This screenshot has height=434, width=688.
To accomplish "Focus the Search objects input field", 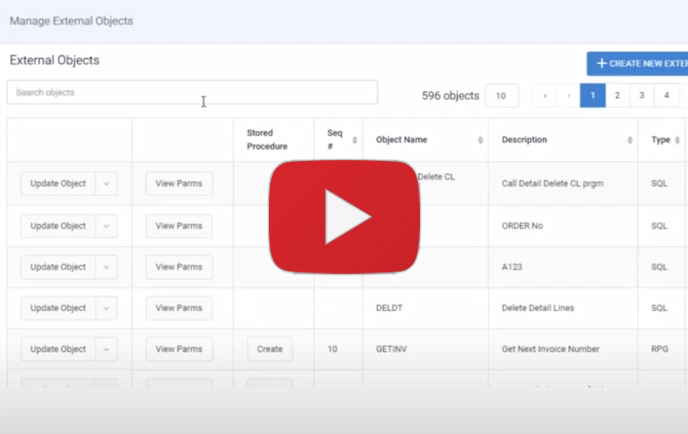I will coord(192,93).
